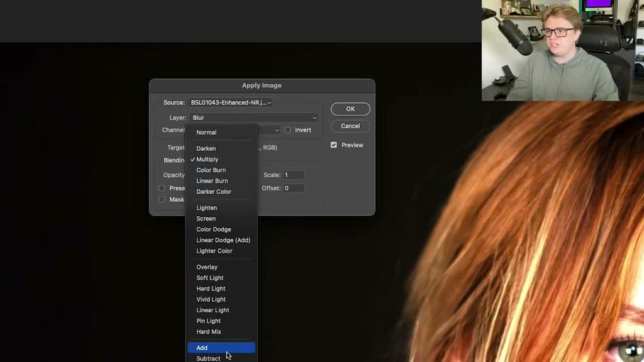Enable the Invert checkbox
The width and height of the screenshot is (644, 362).
point(287,129)
